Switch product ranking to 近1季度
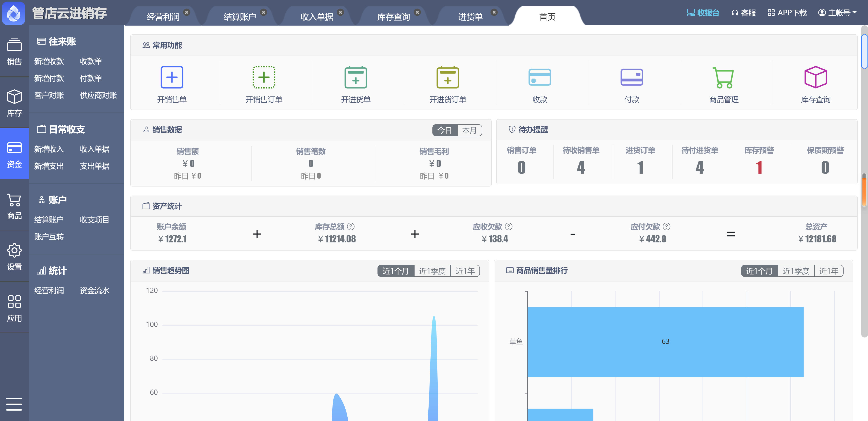868x421 pixels. (796, 270)
